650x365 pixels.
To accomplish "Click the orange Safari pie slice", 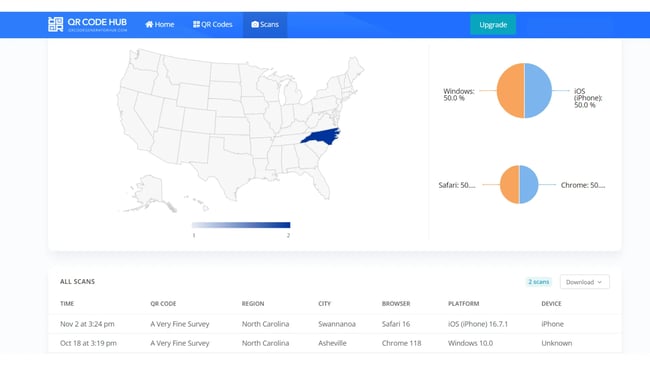I will (509, 185).
